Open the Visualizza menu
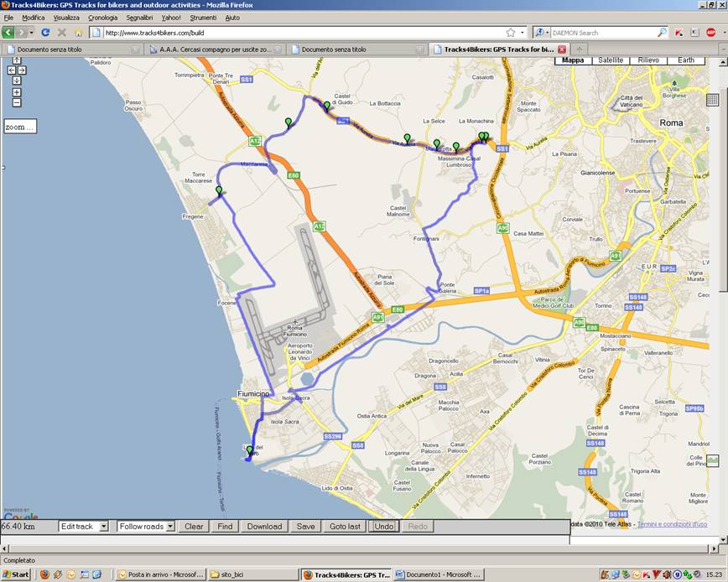 [66, 18]
